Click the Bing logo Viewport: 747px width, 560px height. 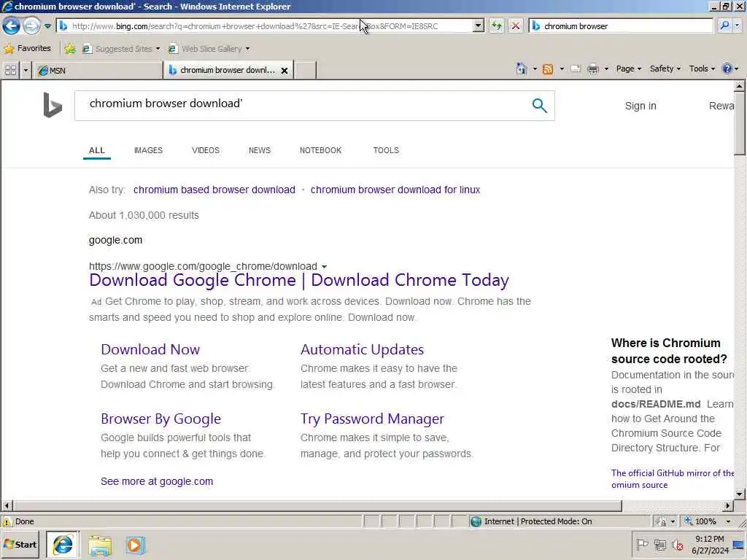coord(53,105)
